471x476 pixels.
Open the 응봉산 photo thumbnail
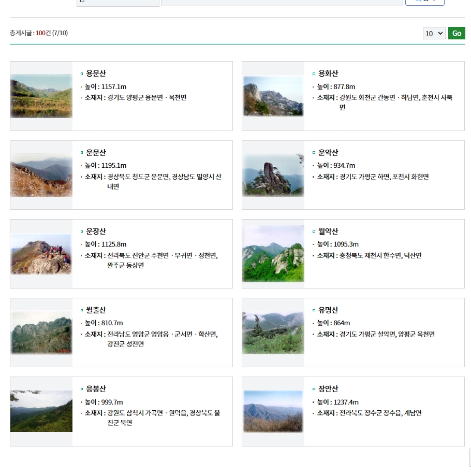[41, 411]
